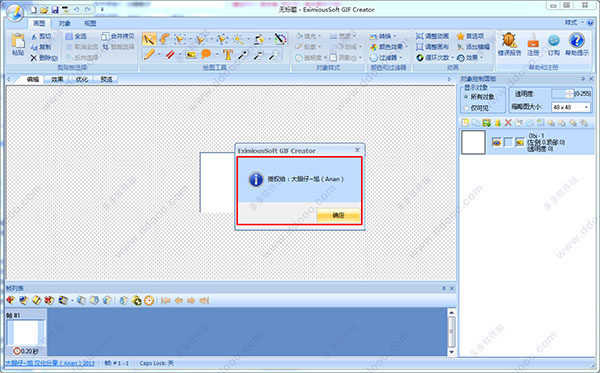Toggle Obj-1 eye visibility icon
This screenshot has width=600, height=373.
coord(497,142)
